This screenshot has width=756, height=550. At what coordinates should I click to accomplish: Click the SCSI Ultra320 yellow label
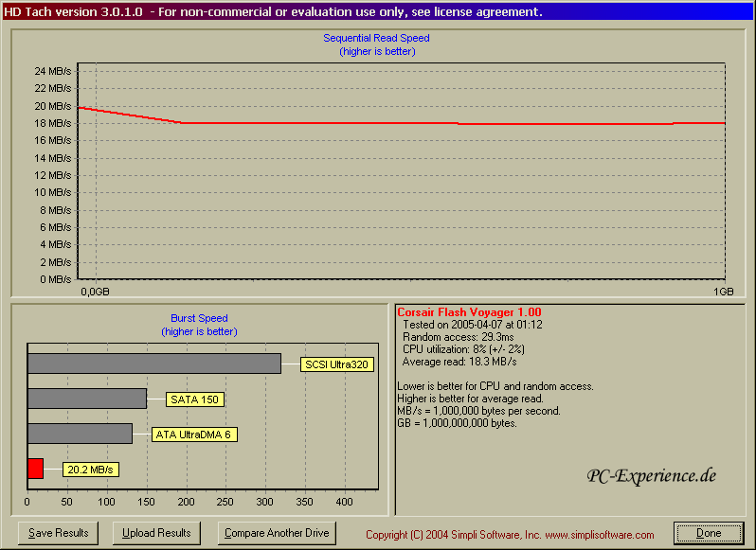pos(336,364)
